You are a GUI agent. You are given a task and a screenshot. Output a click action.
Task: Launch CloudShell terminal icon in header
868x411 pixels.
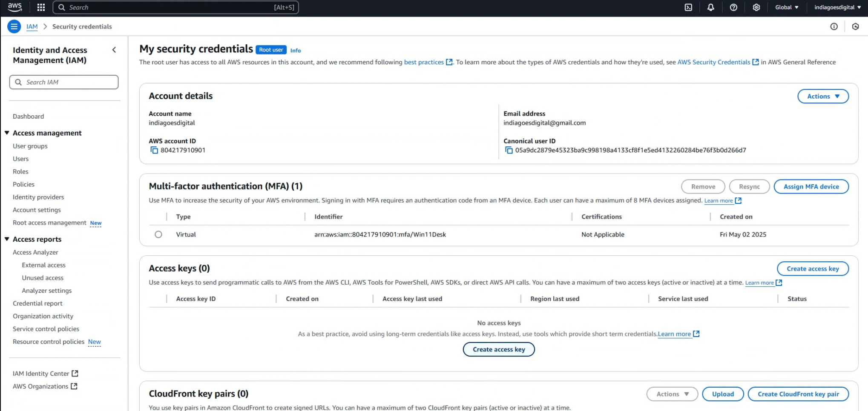click(688, 7)
